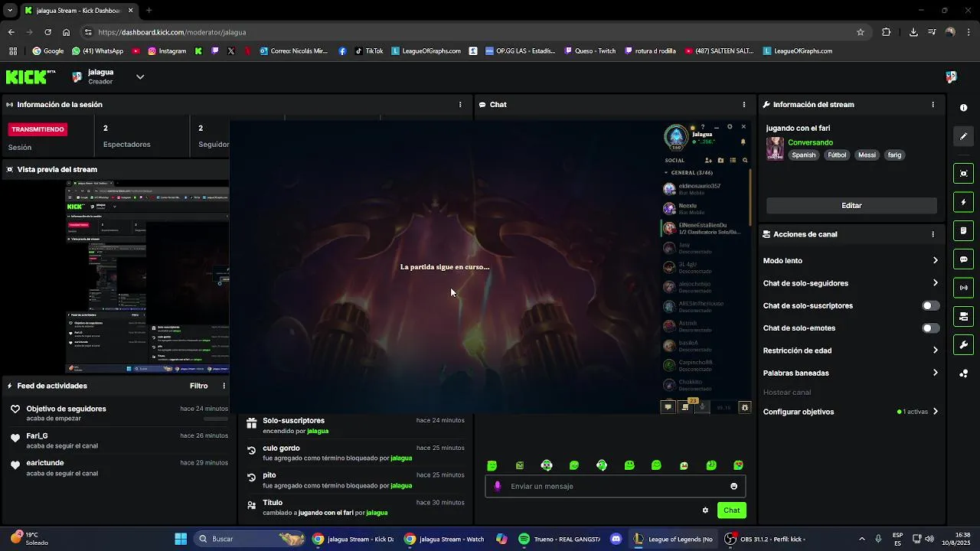The image size is (980, 551).
Task: Expand Restricción de edad option
Action: [x=935, y=350]
